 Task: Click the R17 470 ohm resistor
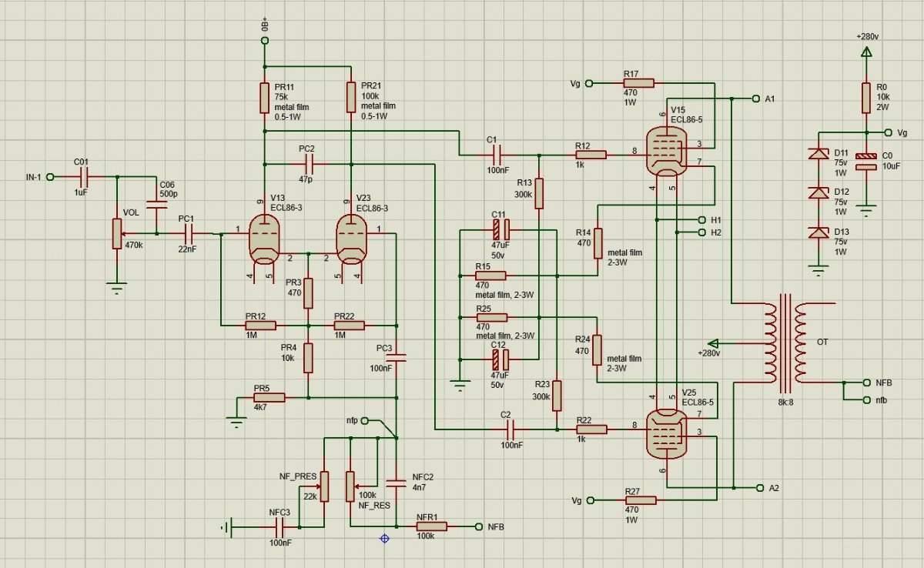[x=638, y=83]
